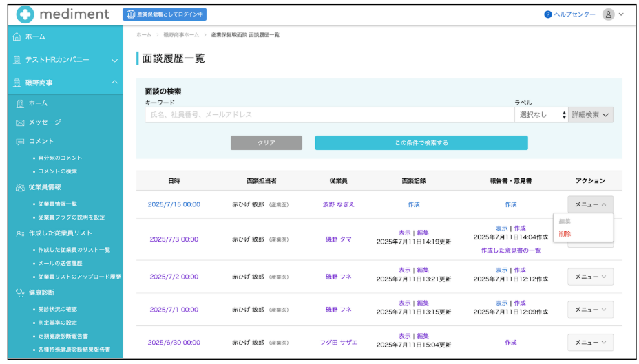The image size is (639, 364).
Task: Open the 2025/7/2 00:00 interview date link
Action: 174,277
